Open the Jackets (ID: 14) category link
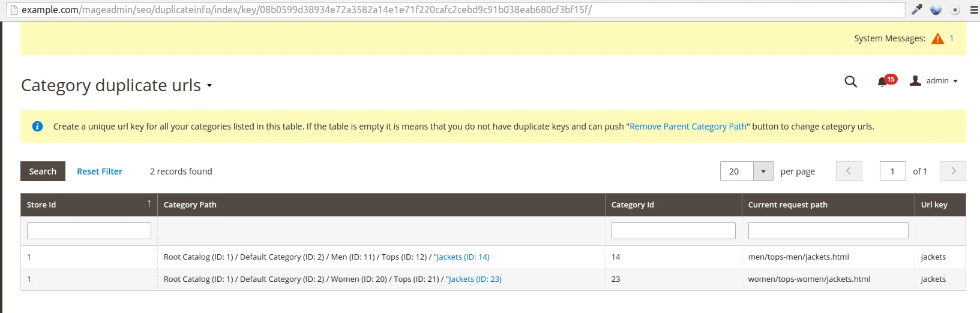Viewport: 980px width, 313px height. click(463, 257)
